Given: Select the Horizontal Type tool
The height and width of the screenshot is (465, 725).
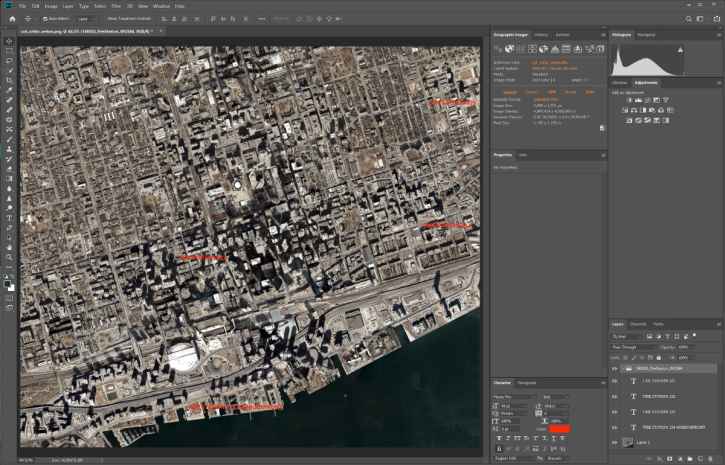Looking at the screenshot, I should (x=9, y=218).
